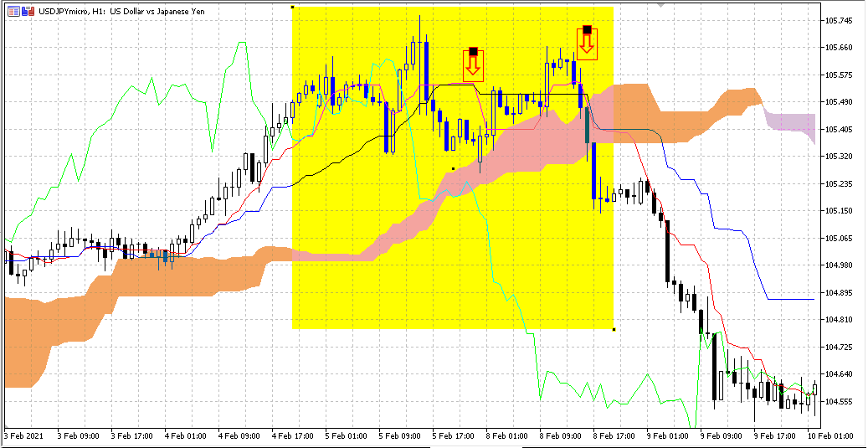Screen dimensions: 868x448
Task: Click the 105.065 price label
Action: (x=839, y=238)
